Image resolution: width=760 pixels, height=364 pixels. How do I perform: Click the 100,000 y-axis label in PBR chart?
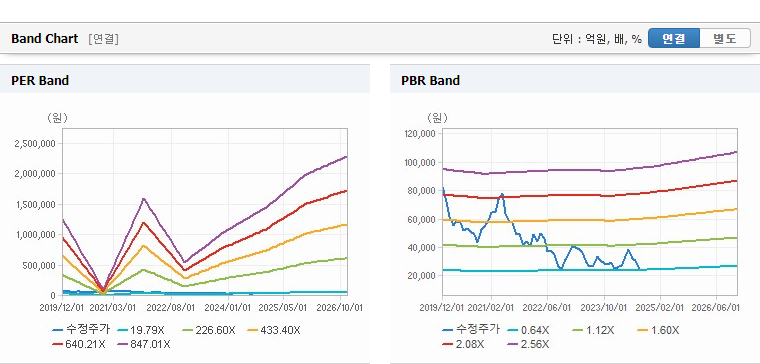[421, 162]
